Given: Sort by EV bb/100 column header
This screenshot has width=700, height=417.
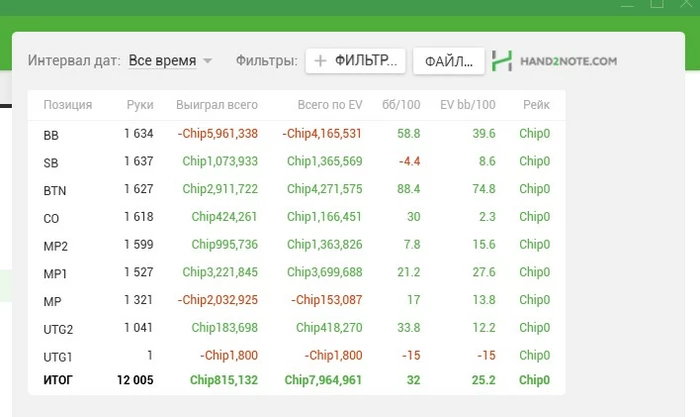Looking at the screenshot, I should pos(467,105).
